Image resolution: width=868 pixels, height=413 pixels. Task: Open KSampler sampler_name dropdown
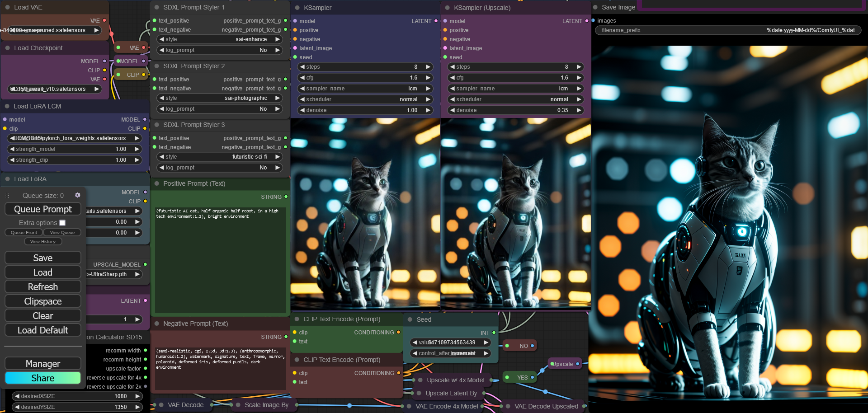[x=365, y=89]
